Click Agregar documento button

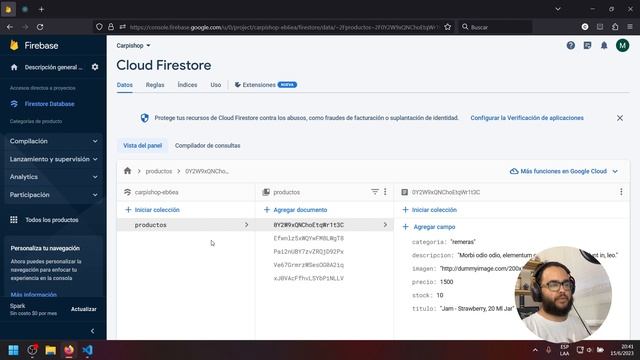295,210
